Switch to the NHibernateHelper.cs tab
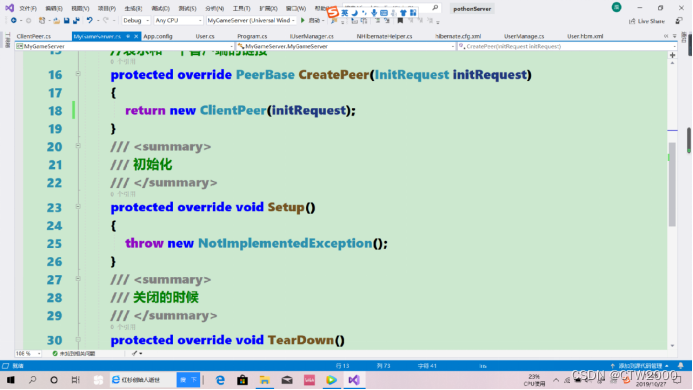 click(385, 36)
